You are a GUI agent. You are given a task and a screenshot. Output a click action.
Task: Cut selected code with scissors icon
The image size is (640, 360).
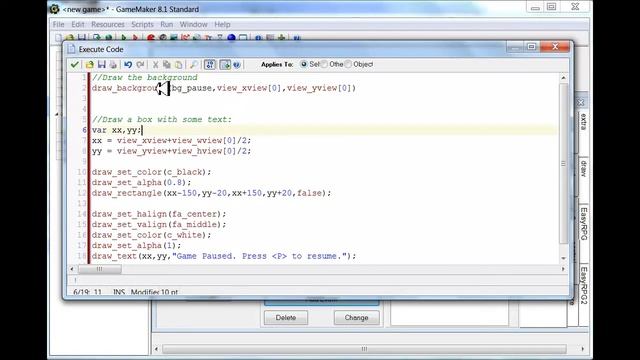(x=155, y=64)
